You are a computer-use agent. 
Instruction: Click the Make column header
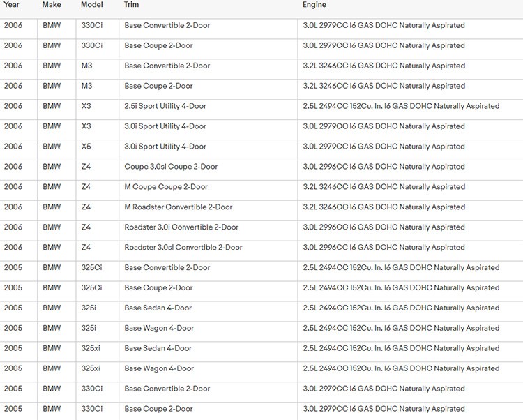tap(52, 5)
